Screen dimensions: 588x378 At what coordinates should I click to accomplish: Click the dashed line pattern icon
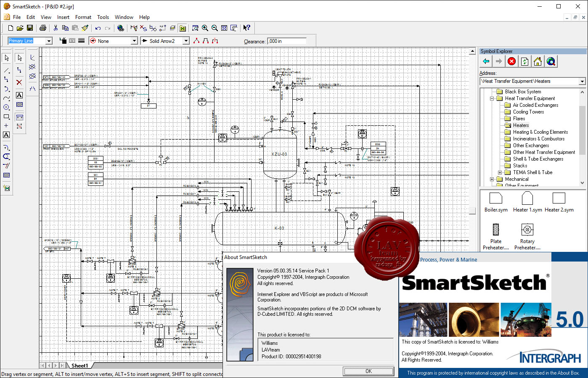coord(72,41)
